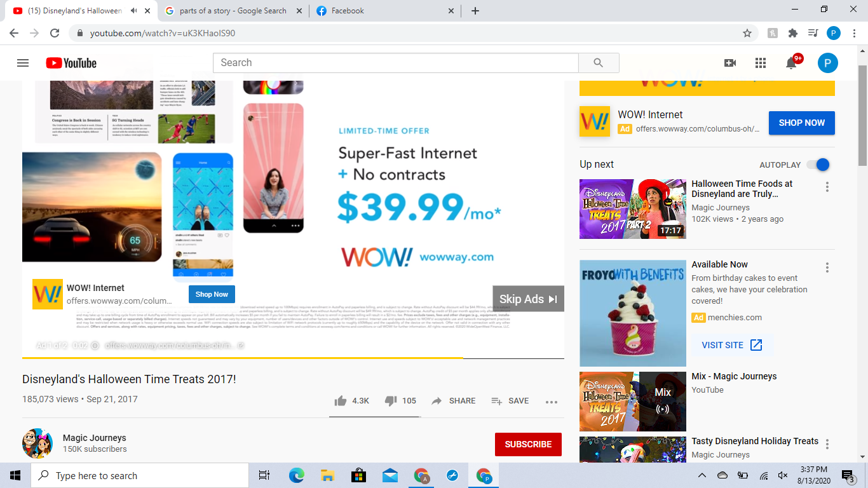Open the Mix - Magic Journeys thumbnail
Screen dimensions: 868x488
coord(633,402)
